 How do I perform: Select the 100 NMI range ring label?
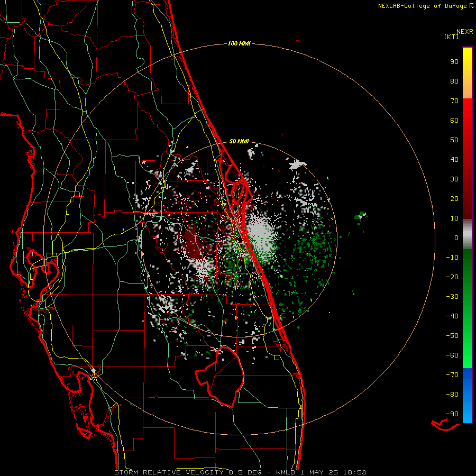click(x=239, y=44)
